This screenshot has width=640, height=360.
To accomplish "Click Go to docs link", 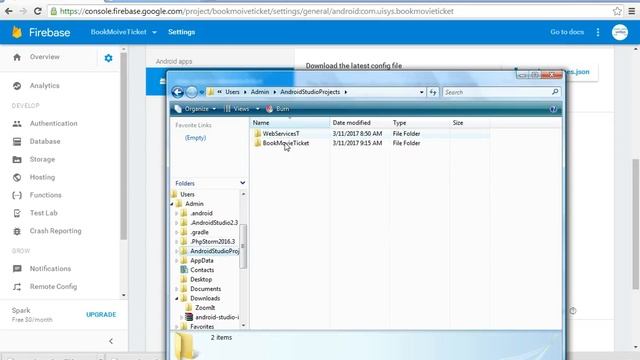I will click(x=567, y=32).
